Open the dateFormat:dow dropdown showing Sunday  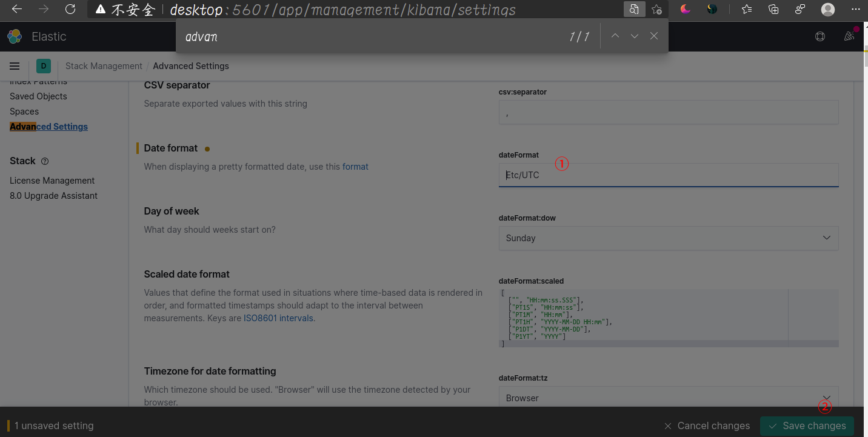point(669,238)
